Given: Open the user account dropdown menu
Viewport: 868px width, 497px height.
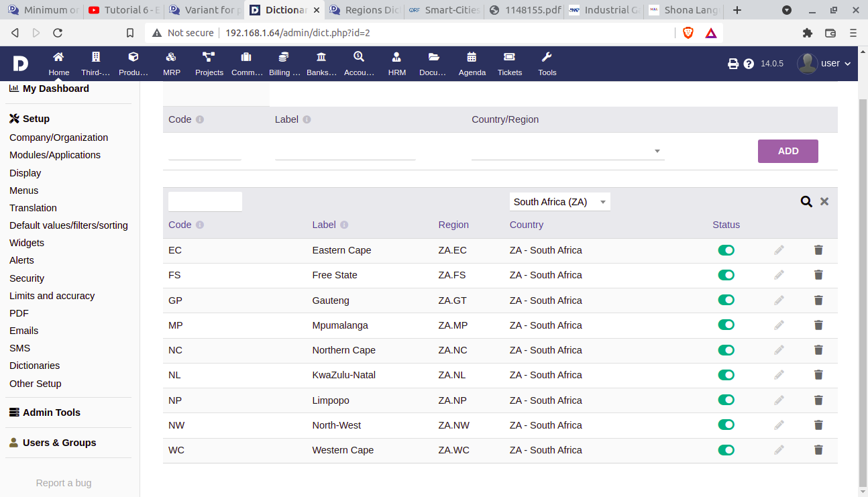Looking at the screenshot, I should pos(824,64).
